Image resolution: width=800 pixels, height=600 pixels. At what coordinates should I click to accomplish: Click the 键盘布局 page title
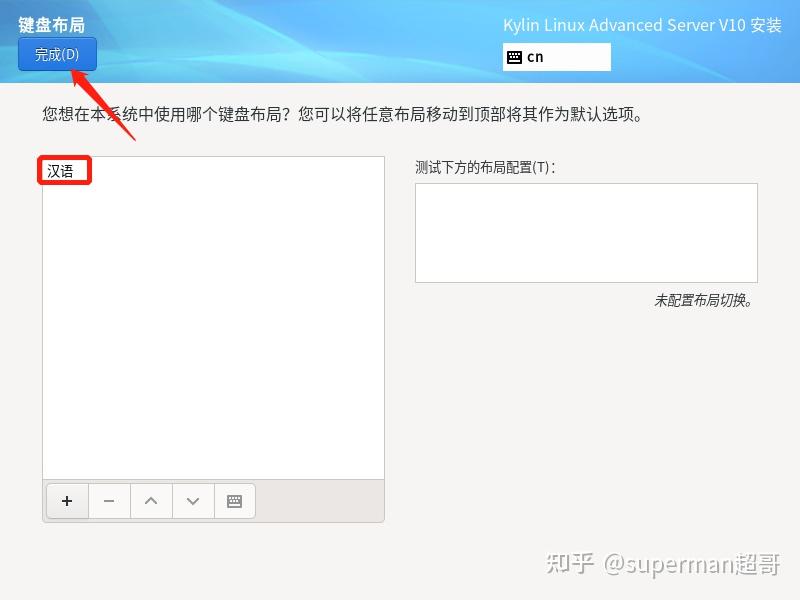tap(52, 24)
